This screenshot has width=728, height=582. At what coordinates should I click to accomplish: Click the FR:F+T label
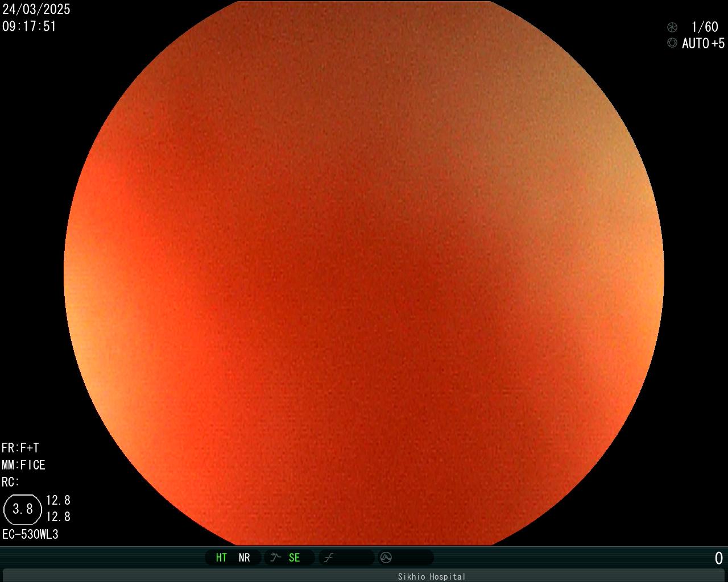pyautogui.click(x=20, y=448)
